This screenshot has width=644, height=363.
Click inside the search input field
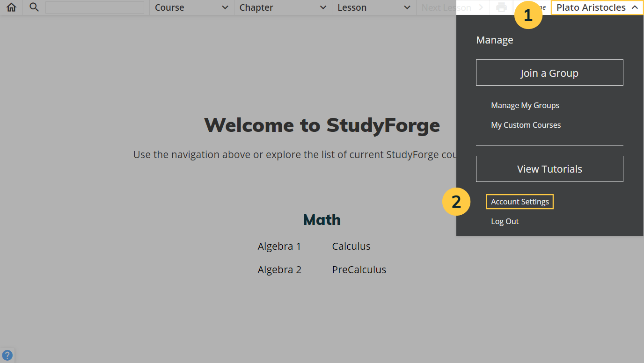pyautogui.click(x=95, y=7)
